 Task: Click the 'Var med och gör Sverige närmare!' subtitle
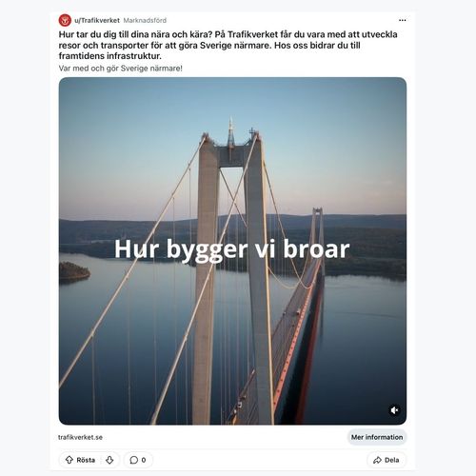(x=121, y=69)
